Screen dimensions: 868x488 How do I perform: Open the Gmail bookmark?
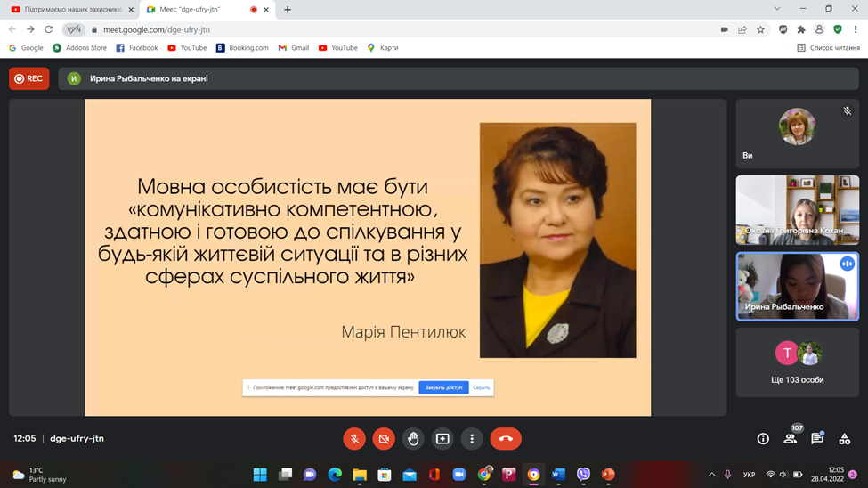click(x=294, y=47)
